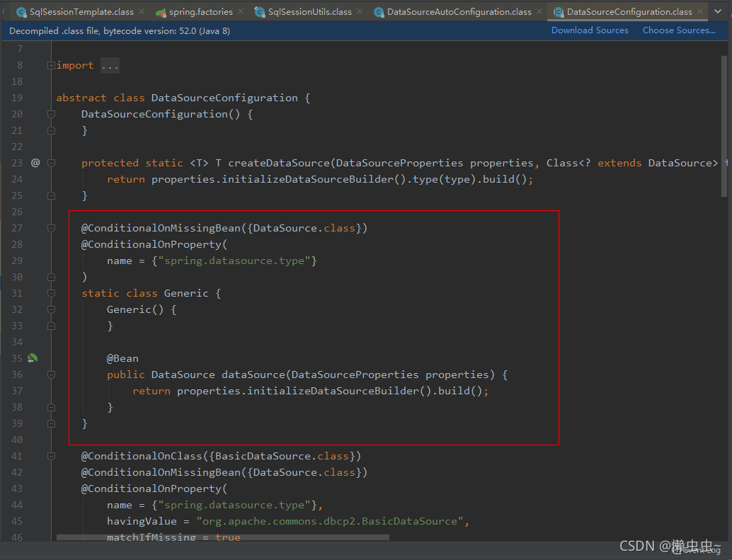Screen dimensions: 732x560
Task: Click the "org.apache.commons.dbcp2.BasicDataSource" string
Action: [330, 521]
